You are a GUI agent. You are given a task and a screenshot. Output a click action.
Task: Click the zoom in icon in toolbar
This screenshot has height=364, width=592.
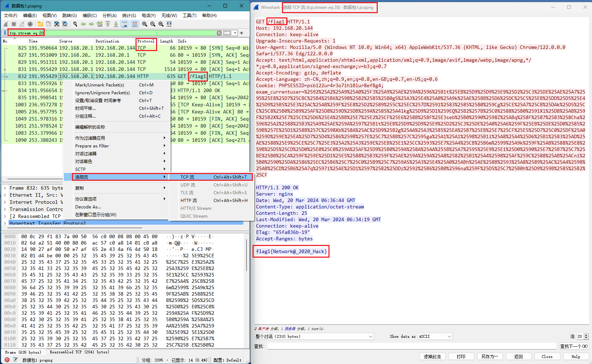tap(145, 24)
